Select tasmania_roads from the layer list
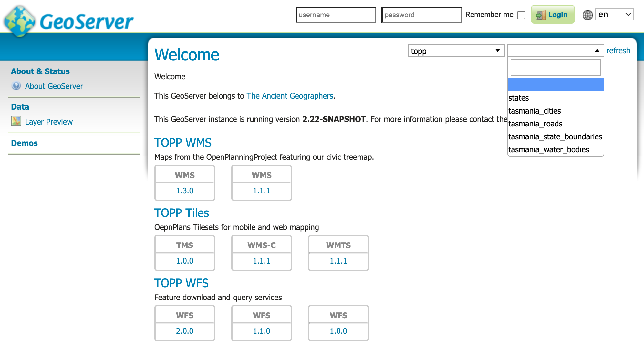644x348 pixels. click(x=555, y=124)
